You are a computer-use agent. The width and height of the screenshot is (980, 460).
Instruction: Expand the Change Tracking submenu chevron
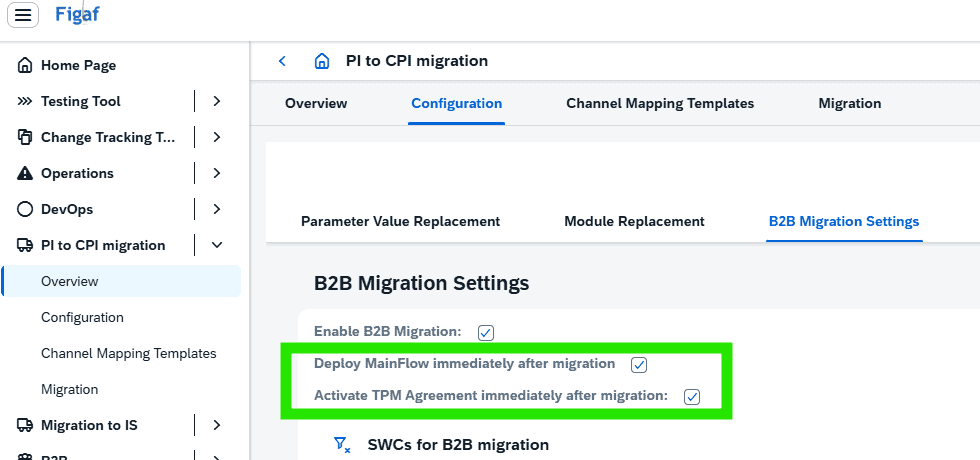217,137
